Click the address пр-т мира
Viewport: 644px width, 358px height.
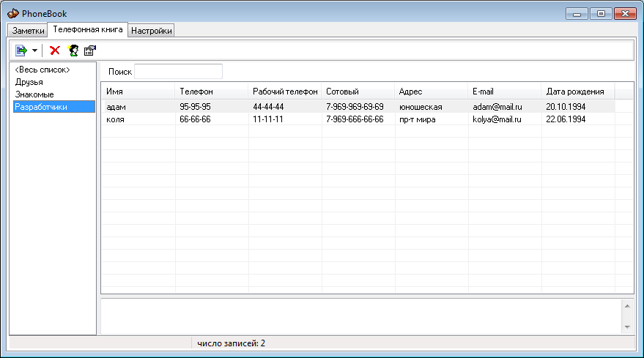pyautogui.click(x=418, y=119)
